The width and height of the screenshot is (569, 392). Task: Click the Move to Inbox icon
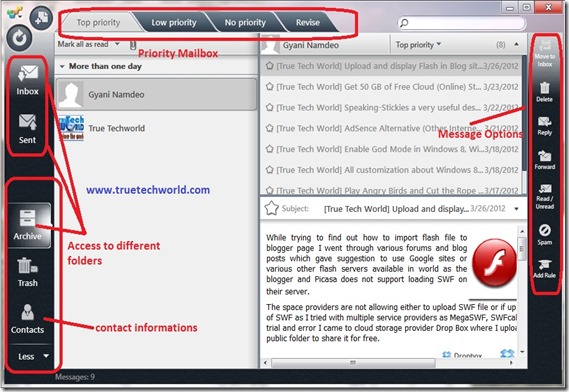click(544, 53)
